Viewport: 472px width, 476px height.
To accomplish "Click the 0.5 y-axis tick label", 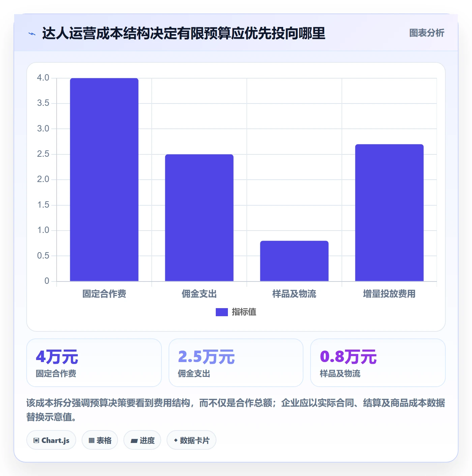I will tap(43, 256).
